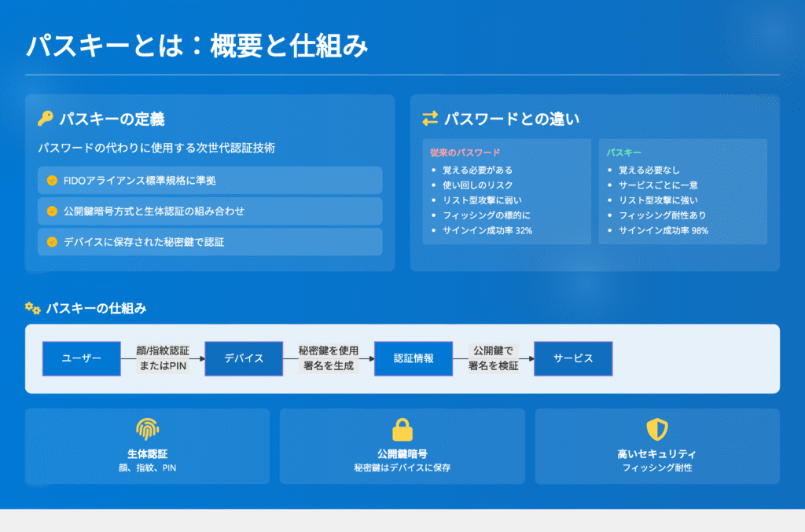Click the swap arrows icon beside パスワードとの違い
This screenshot has width=805, height=532.
click(x=429, y=119)
